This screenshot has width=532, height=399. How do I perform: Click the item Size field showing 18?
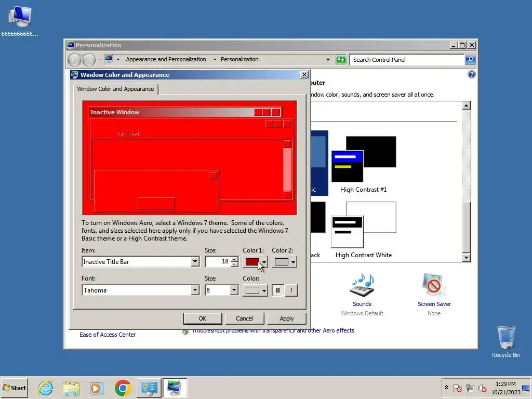218,262
